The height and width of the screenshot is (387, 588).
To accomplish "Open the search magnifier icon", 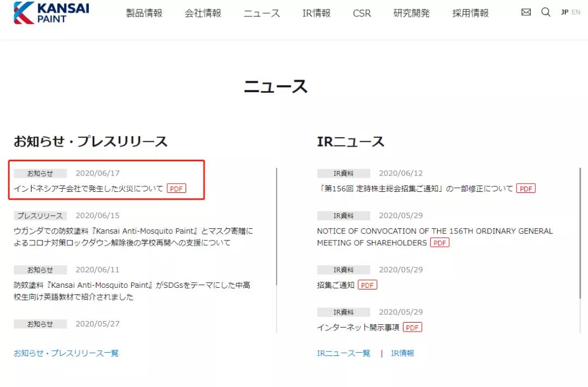I will [x=546, y=12].
